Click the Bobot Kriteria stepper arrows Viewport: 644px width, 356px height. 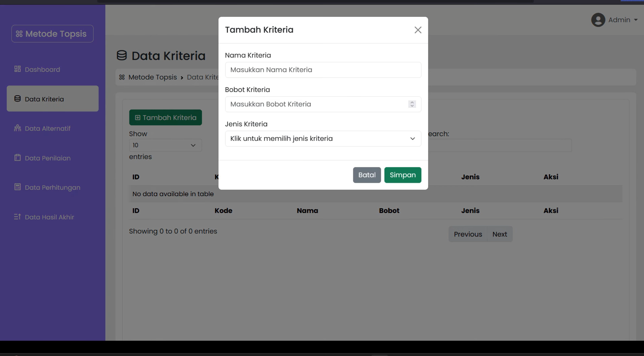coord(412,104)
